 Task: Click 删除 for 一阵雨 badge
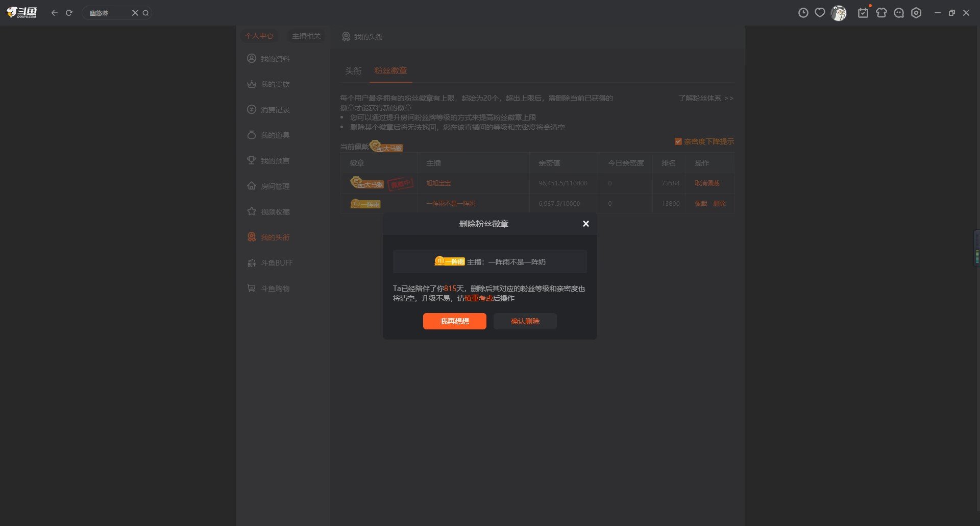(x=719, y=203)
